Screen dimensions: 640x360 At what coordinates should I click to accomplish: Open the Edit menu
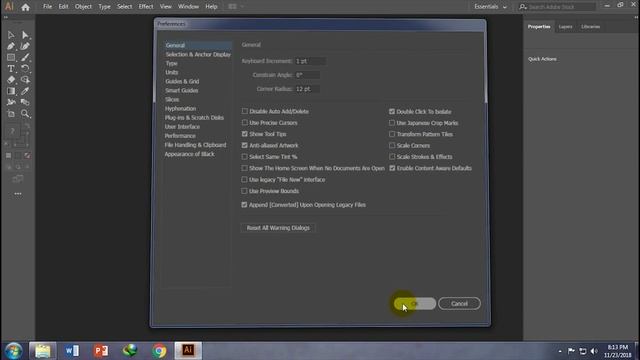coord(63,7)
